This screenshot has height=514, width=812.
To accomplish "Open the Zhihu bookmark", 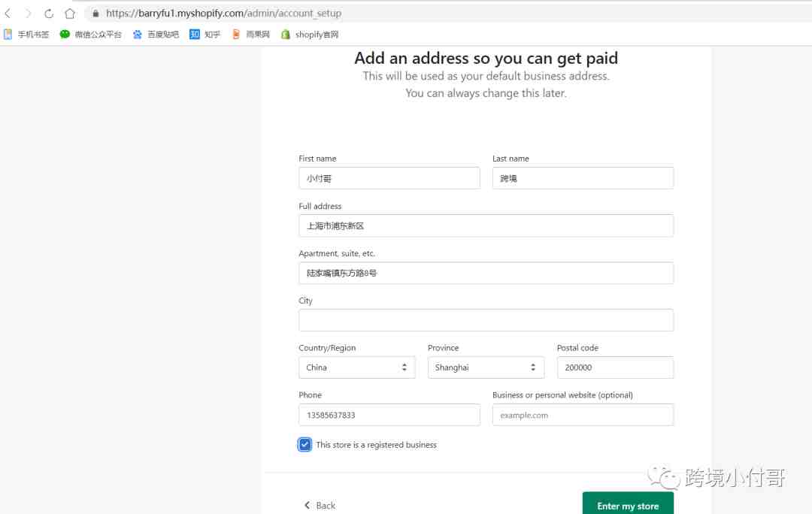I will click(205, 35).
